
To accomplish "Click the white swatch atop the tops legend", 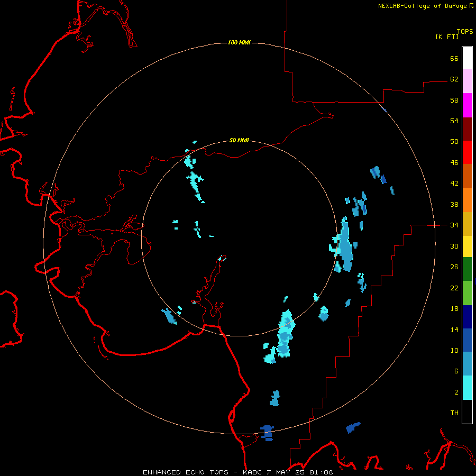I will coord(467,58).
